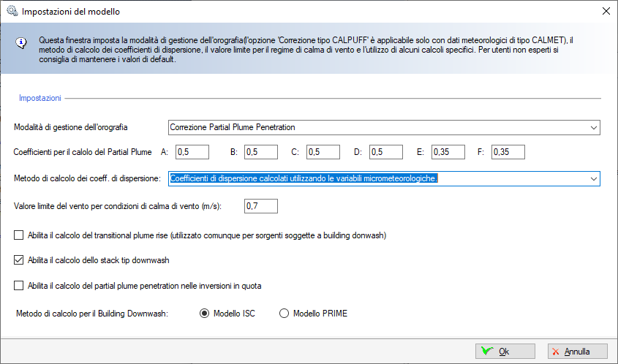618x364 pixels.
Task: Click the settings gear icon in title bar
Action: click(x=11, y=12)
